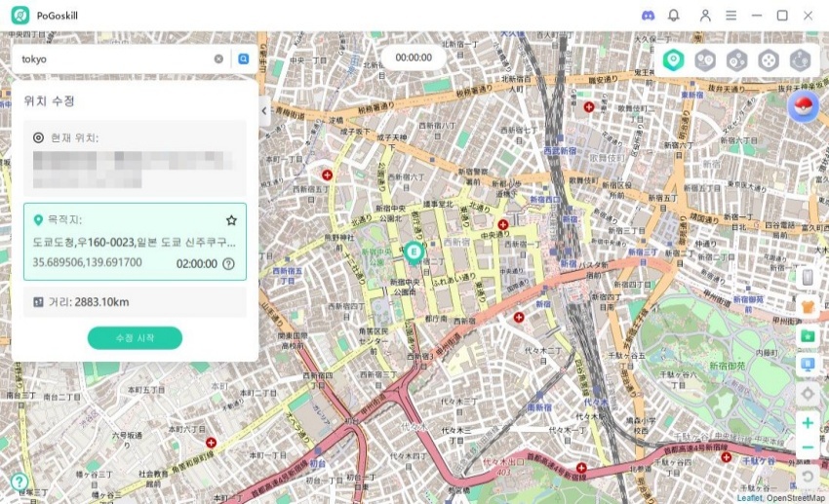
Task: Open the monitor screen icon
Action: [x=808, y=365]
